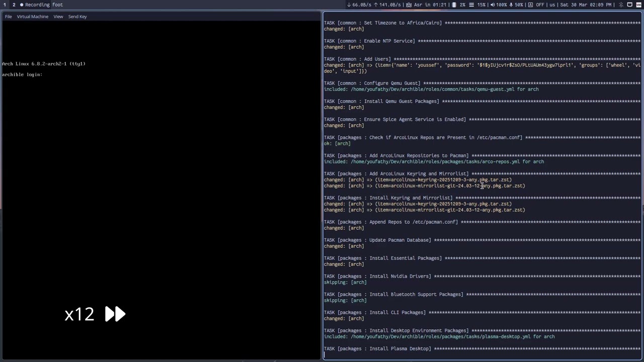Click the network download speed indicator
This screenshot has width=644, height=362.
point(359,5)
